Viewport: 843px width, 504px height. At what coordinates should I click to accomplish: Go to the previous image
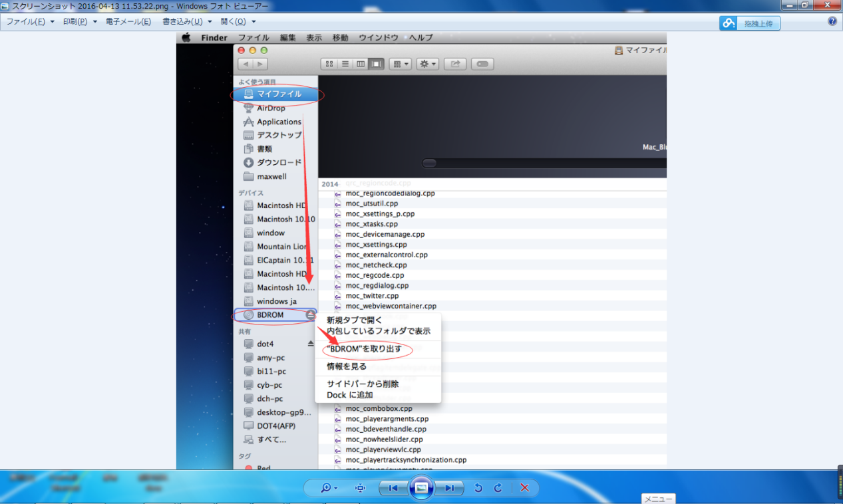coord(393,488)
